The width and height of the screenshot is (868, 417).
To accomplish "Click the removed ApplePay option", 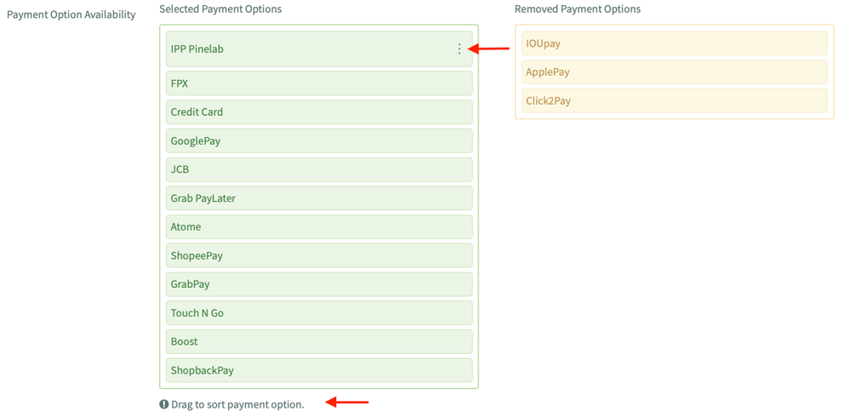I will pyautogui.click(x=674, y=72).
